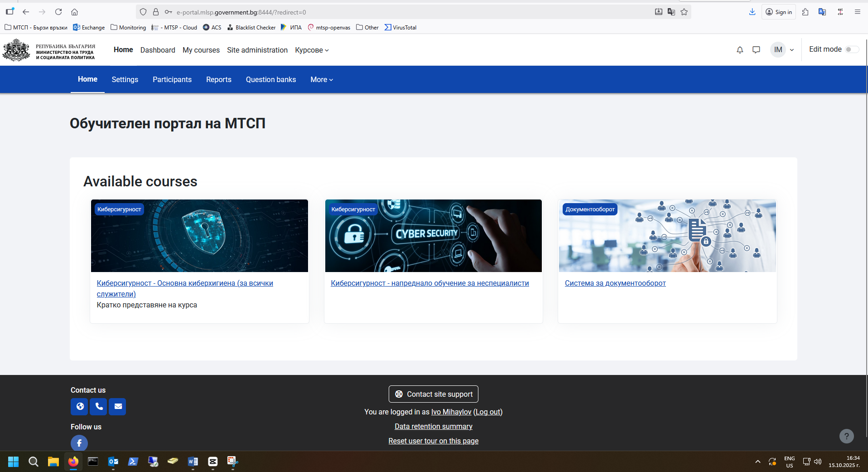Click the CYBER SECURITY course thumbnail image

(x=433, y=236)
